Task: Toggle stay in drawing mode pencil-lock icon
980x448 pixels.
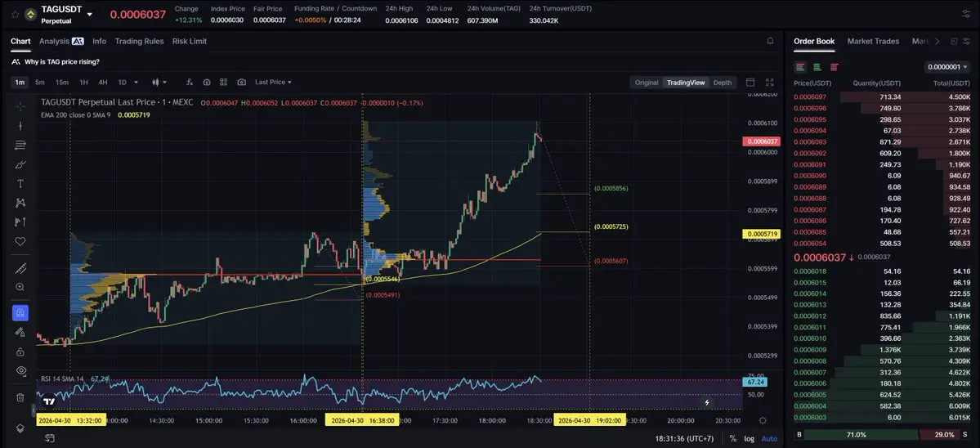Action: click(20, 333)
